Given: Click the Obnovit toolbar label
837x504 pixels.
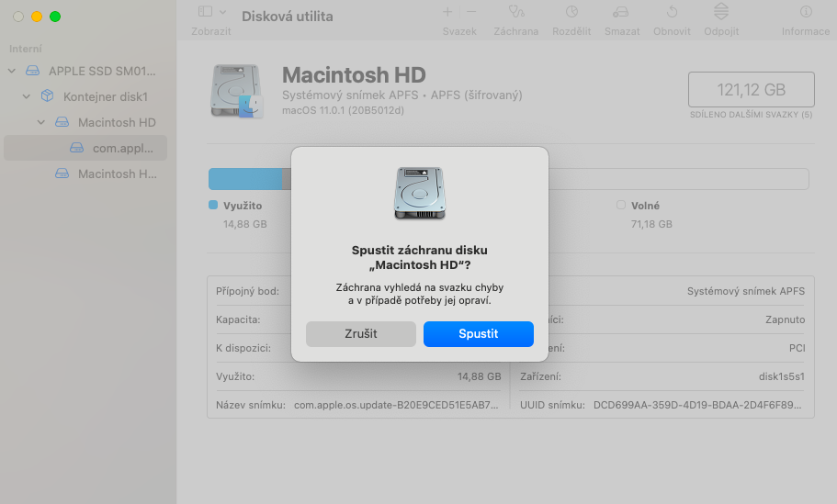Looking at the screenshot, I should (672, 31).
